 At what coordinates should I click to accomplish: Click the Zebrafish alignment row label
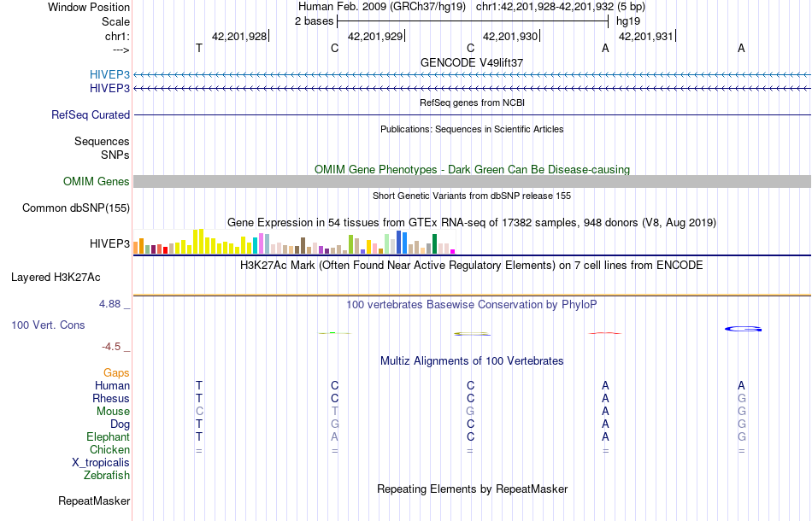pos(107,475)
